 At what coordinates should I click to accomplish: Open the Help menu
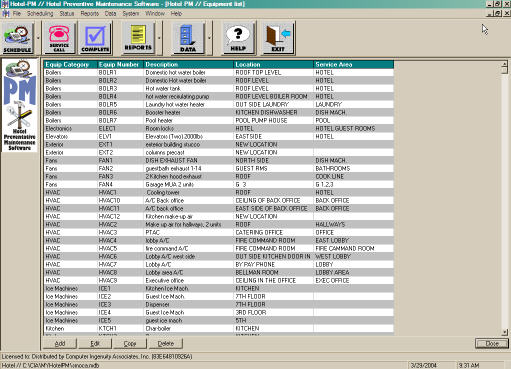tap(176, 14)
